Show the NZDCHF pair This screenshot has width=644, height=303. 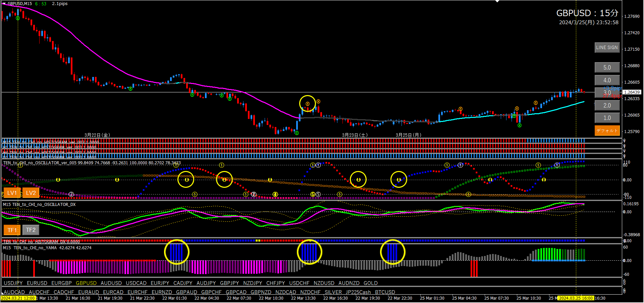click(310, 292)
